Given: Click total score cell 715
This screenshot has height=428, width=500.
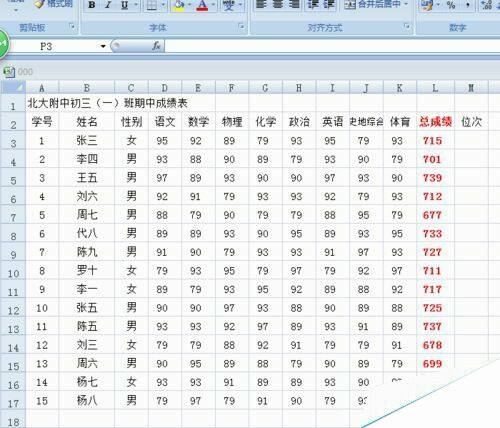Looking at the screenshot, I should click(x=435, y=140).
